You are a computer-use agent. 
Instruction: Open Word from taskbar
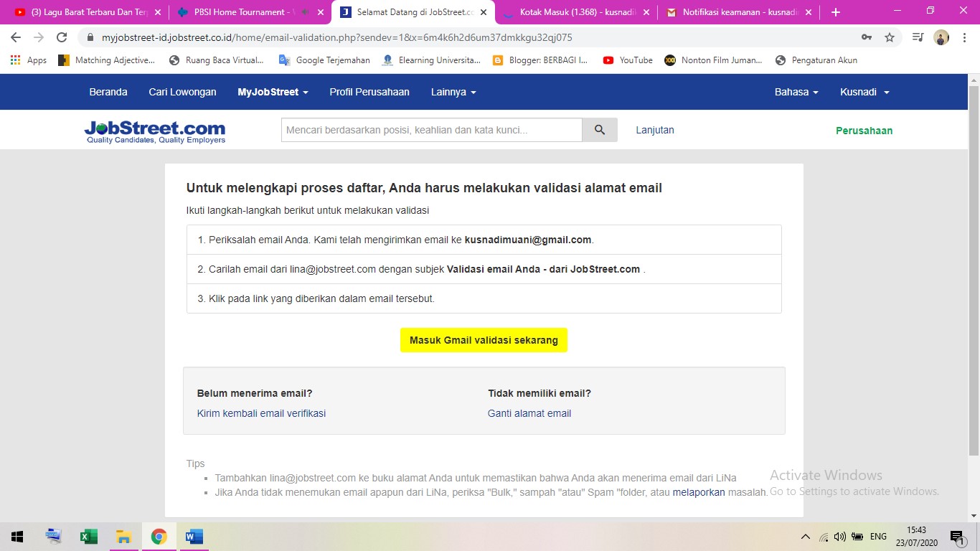pos(194,537)
